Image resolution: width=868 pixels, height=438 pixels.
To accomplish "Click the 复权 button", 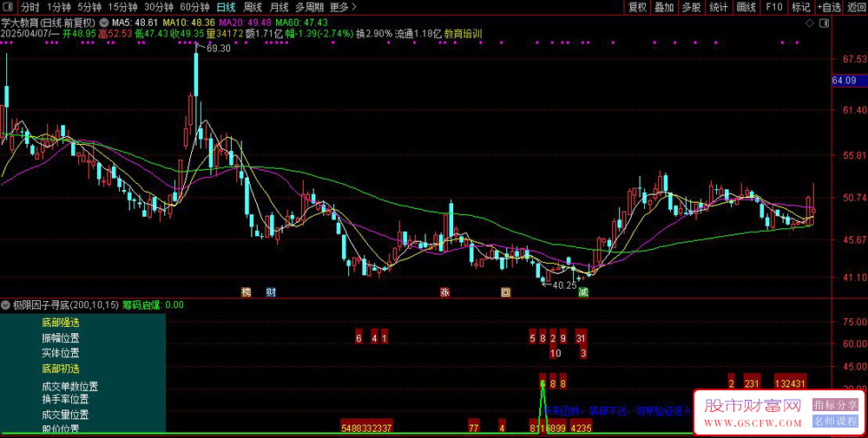I will click(638, 7).
